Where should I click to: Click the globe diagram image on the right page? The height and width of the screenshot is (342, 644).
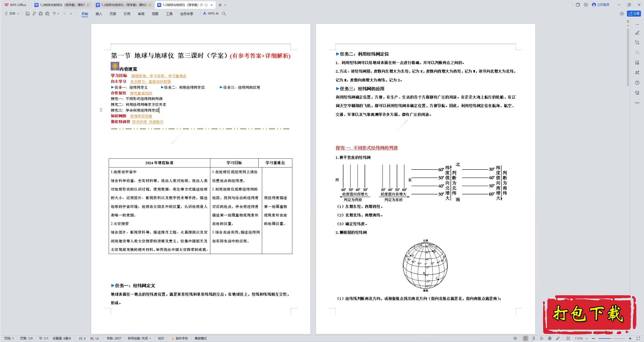(x=425, y=266)
